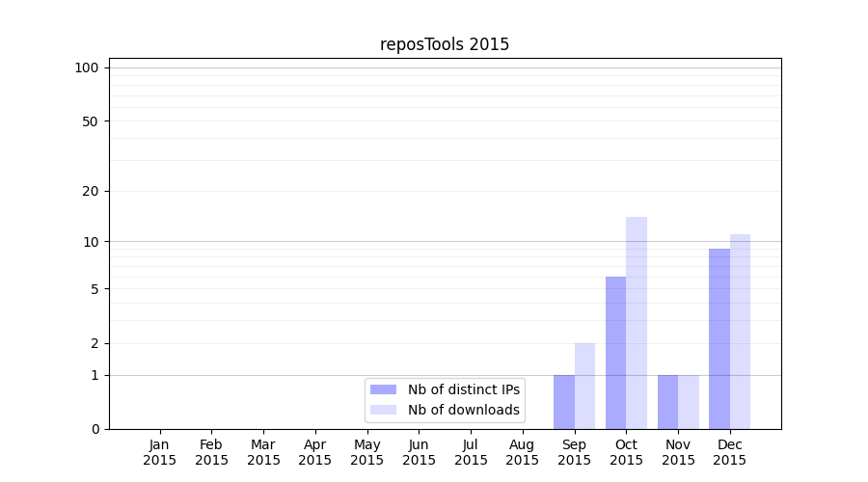Click the 0 y-axis tick label
Image resolution: width=868 pixels, height=482 pixels.
click(x=95, y=429)
